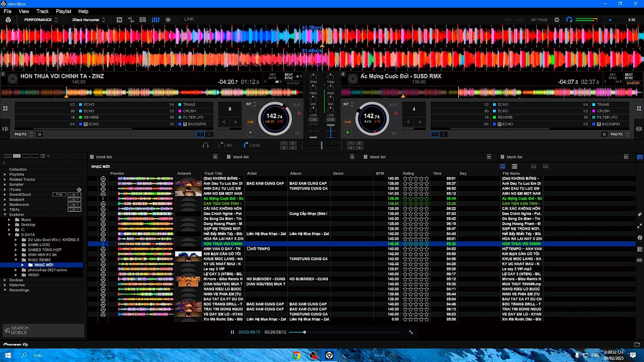
Task: Toggle KEY SYNC on deck 1
Action: [x=273, y=76]
